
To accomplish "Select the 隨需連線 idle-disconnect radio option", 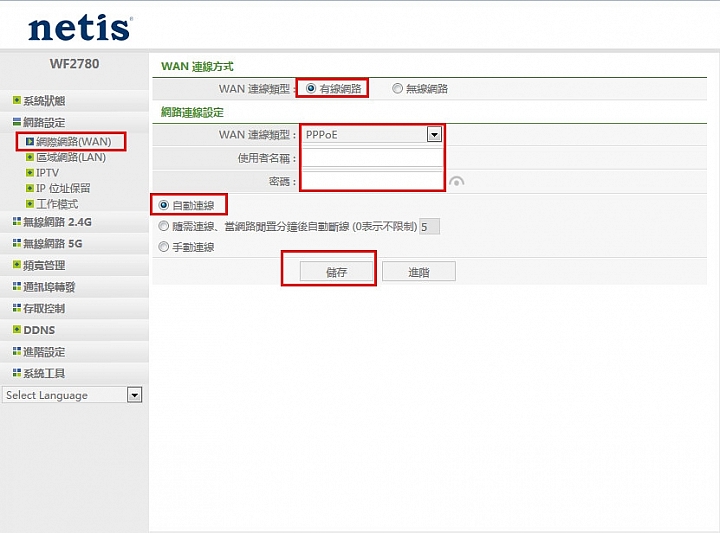I will pyautogui.click(x=164, y=226).
